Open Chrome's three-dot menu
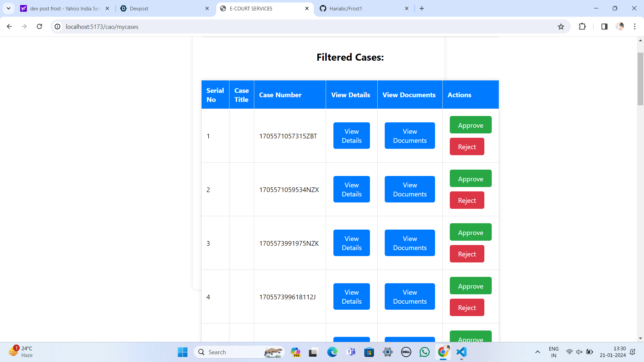Screen dimensions: 644x362 click(635, 26)
